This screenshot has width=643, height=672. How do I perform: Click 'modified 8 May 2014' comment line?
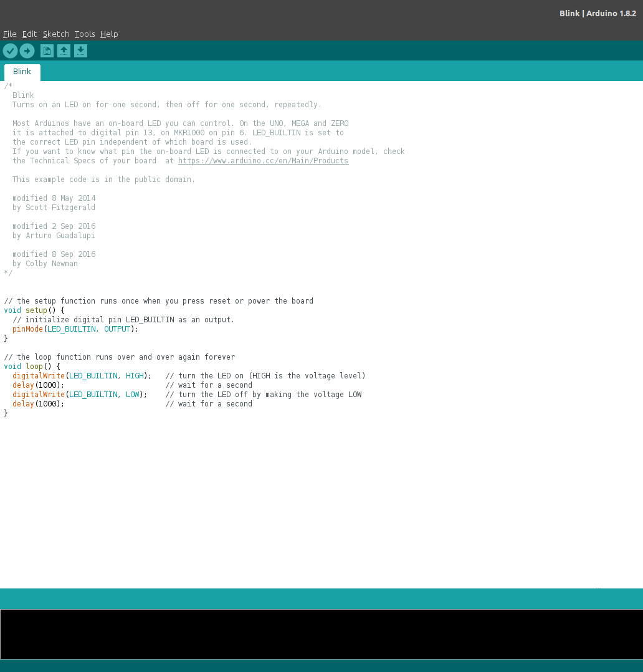pos(54,198)
